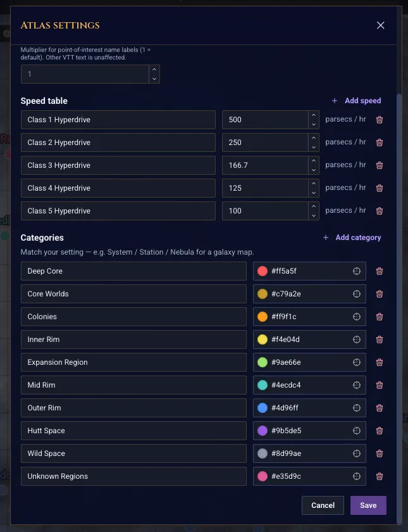Delete the Deep Core category
The height and width of the screenshot is (532, 408).
click(x=380, y=271)
